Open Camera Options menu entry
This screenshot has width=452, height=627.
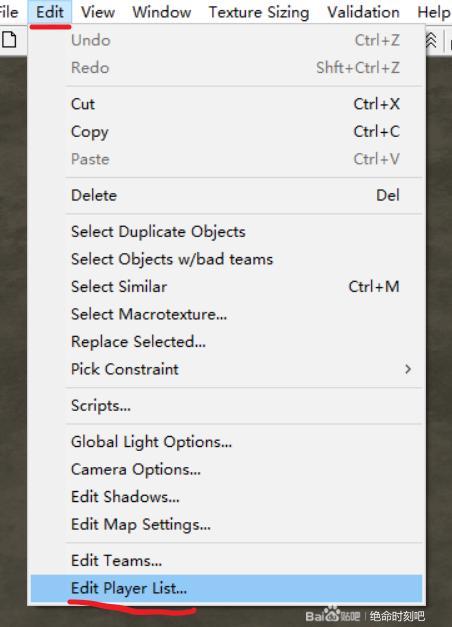click(x=226, y=469)
